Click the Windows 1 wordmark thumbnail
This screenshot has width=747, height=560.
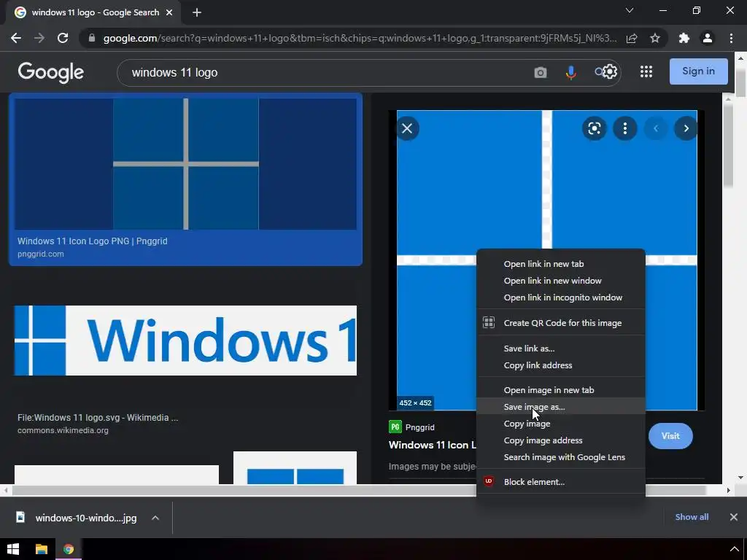click(186, 341)
